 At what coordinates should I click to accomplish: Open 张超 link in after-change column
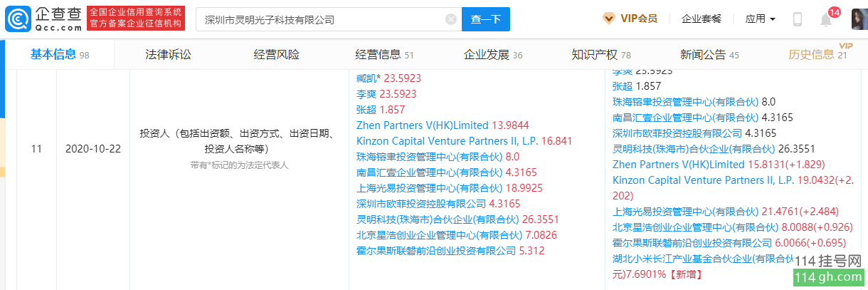623,86
